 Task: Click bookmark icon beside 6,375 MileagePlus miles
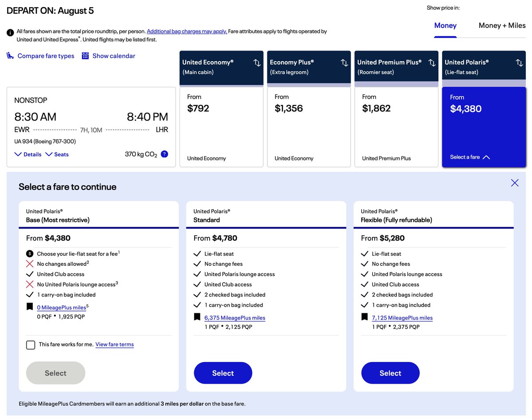[197, 317]
